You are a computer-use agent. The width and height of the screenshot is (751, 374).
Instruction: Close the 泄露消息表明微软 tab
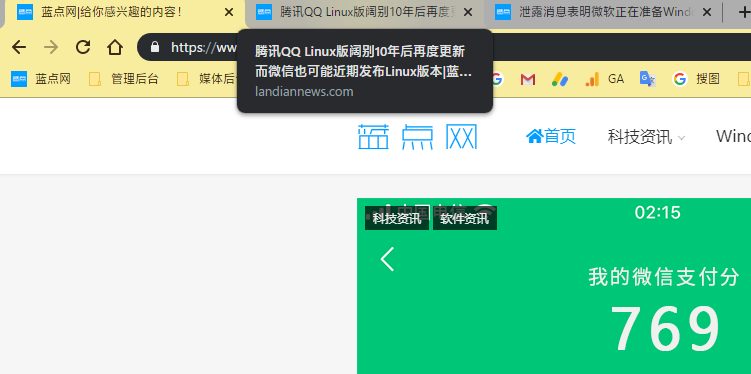click(707, 12)
